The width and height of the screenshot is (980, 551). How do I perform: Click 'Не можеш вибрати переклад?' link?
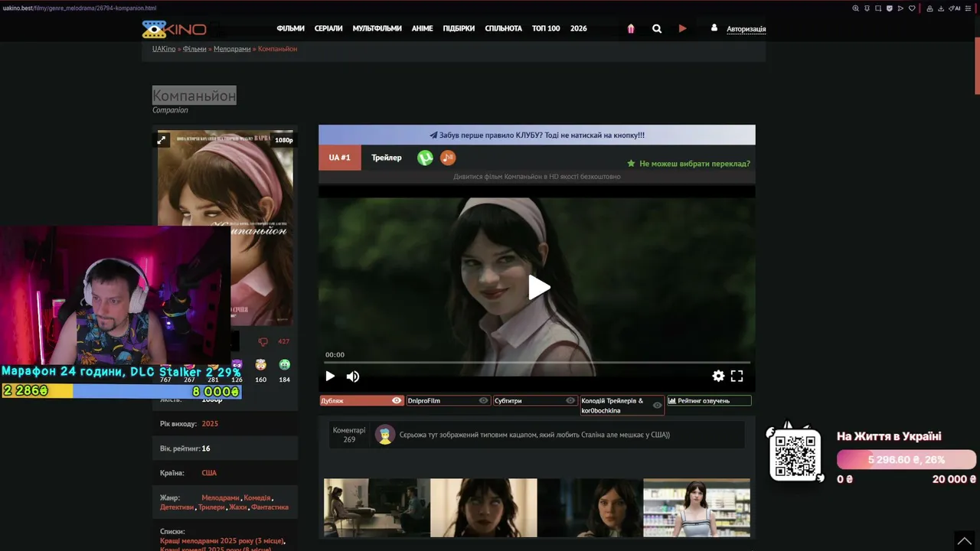click(688, 164)
